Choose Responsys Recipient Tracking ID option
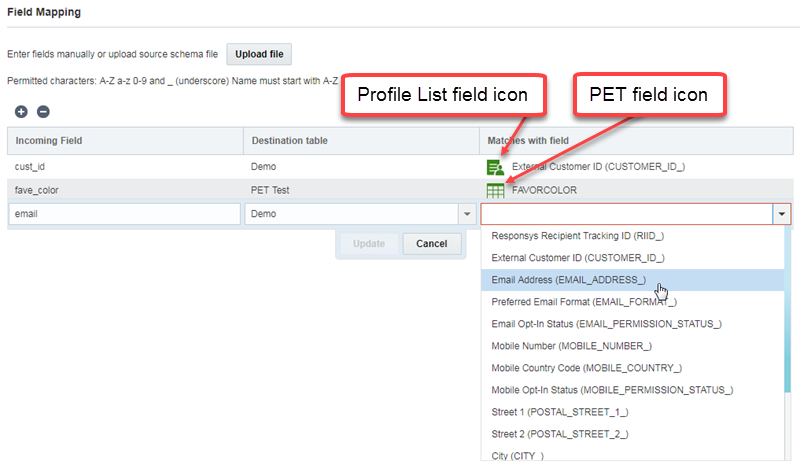This screenshot has width=800, height=472. 578,236
